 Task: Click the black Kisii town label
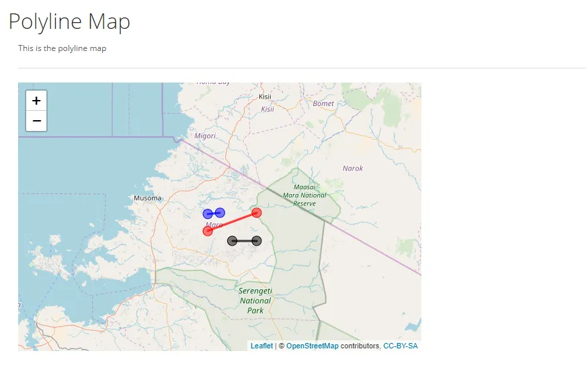[x=265, y=97]
